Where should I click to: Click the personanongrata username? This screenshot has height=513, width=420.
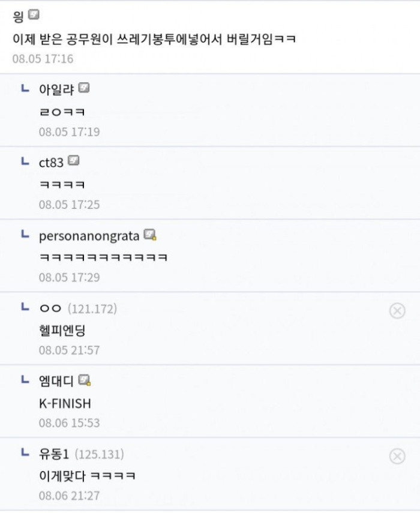pos(89,236)
